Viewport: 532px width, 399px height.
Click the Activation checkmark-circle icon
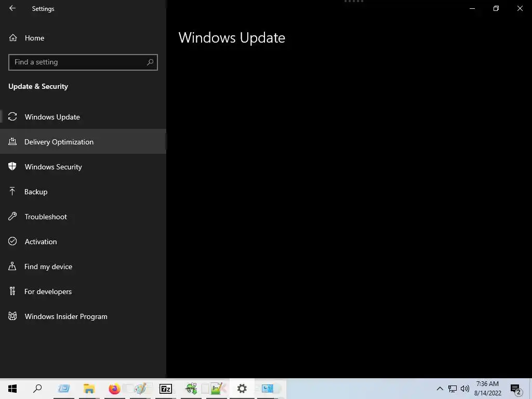pyautogui.click(x=12, y=241)
